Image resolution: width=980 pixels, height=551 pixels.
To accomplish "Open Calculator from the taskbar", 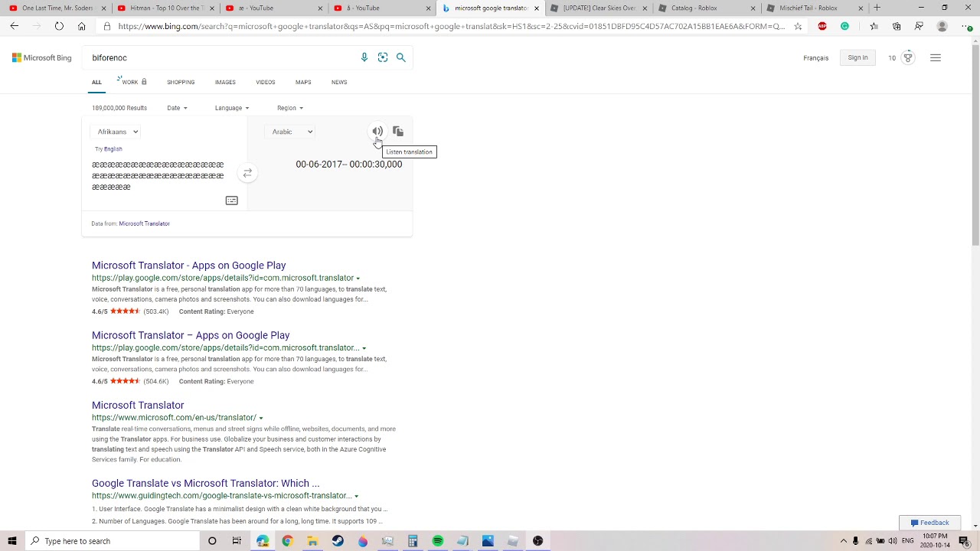I will tap(413, 541).
